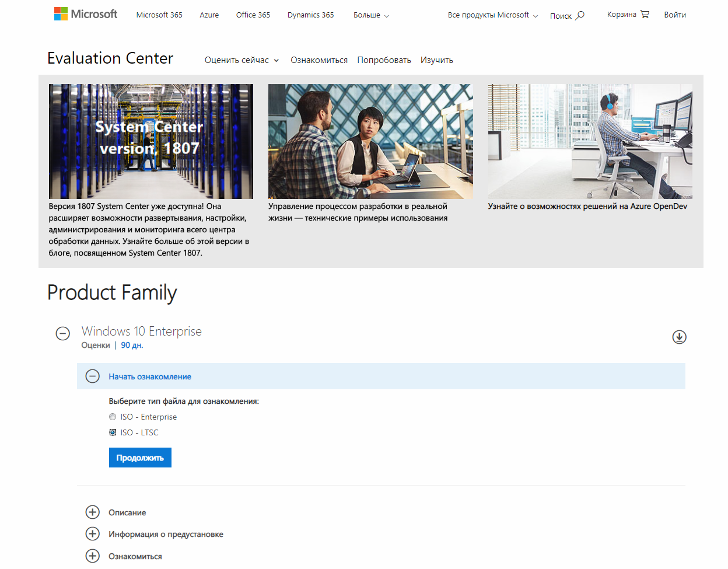728x569 pixels.
Task: Open Azure OpenDev image tile
Action: pos(590,141)
